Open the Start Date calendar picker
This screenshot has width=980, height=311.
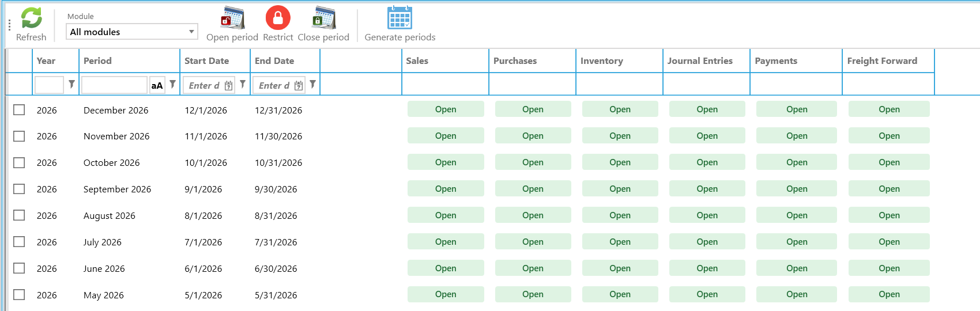point(228,85)
